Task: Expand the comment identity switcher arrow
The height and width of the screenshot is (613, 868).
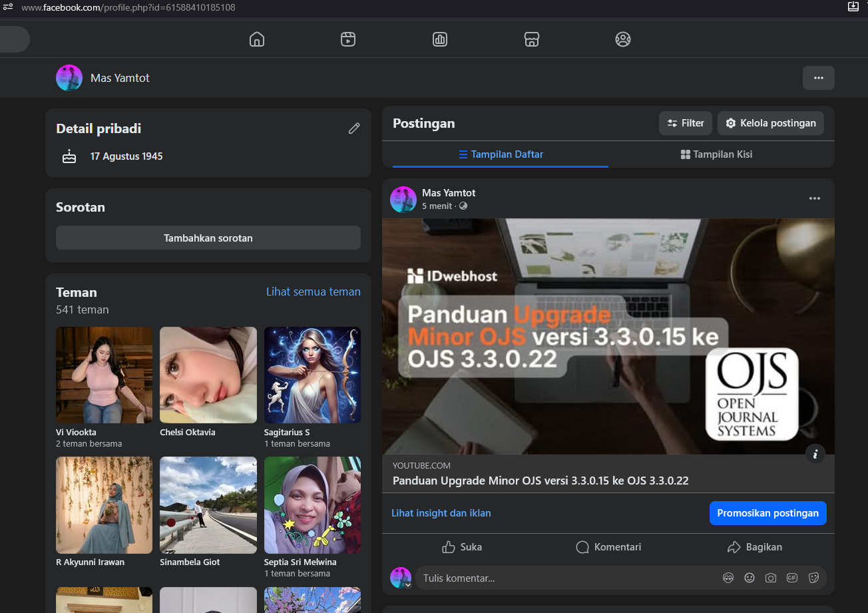Action: (408, 585)
